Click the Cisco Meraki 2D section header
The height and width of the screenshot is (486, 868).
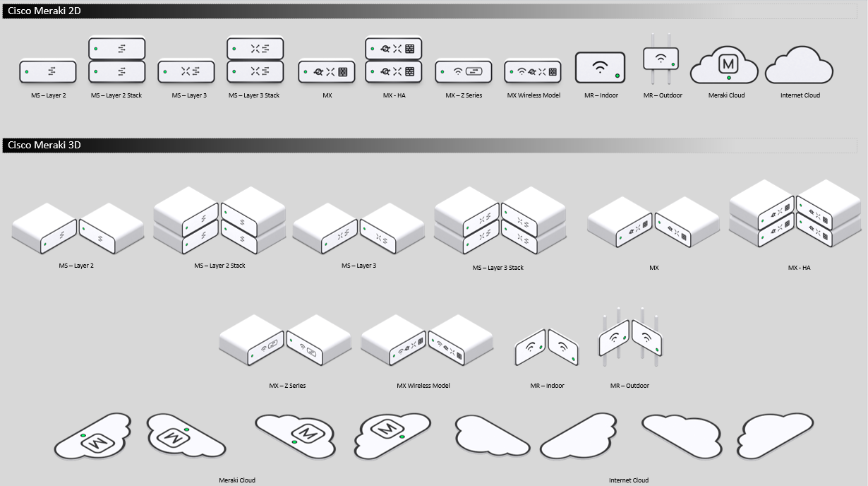(x=44, y=11)
